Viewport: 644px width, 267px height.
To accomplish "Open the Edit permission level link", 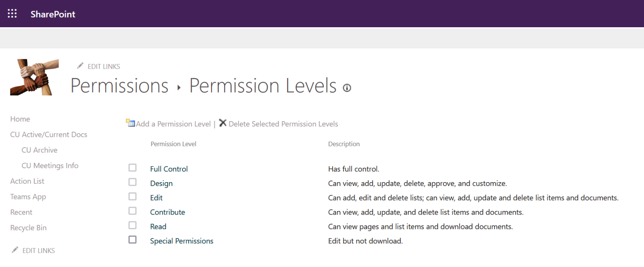I will (x=156, y=198).
